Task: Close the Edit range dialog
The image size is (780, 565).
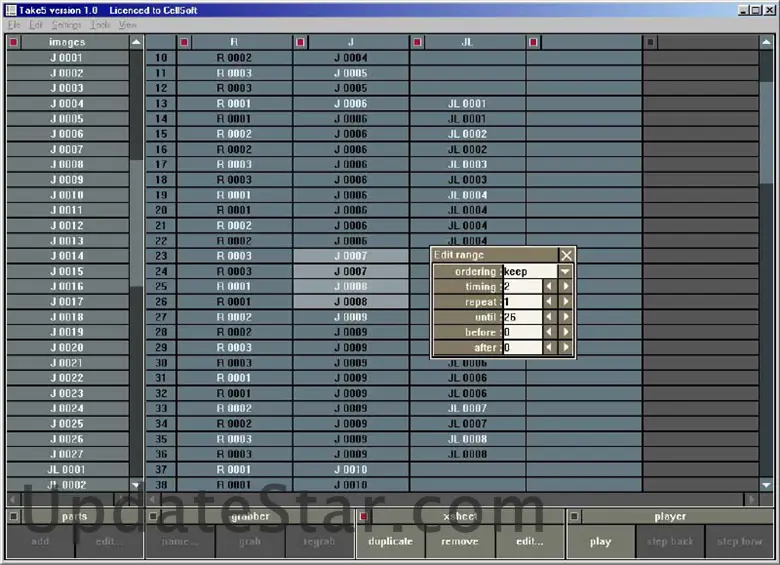Action: tap(566, 256)
